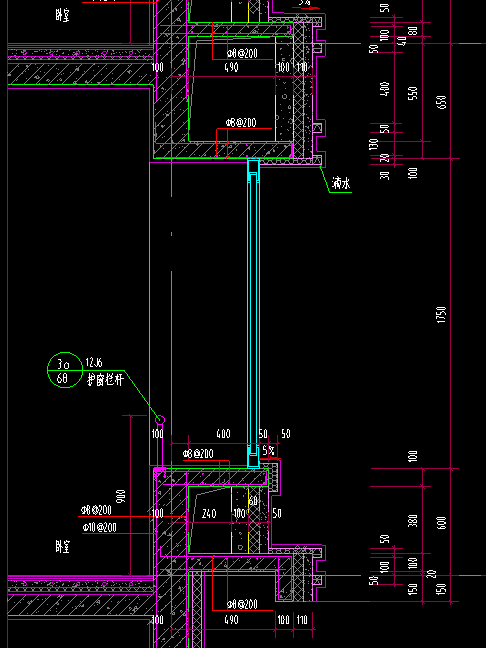Click the 380 dimension value
The width and height of the screenshot is (486, 648).
tap(412, 521)
